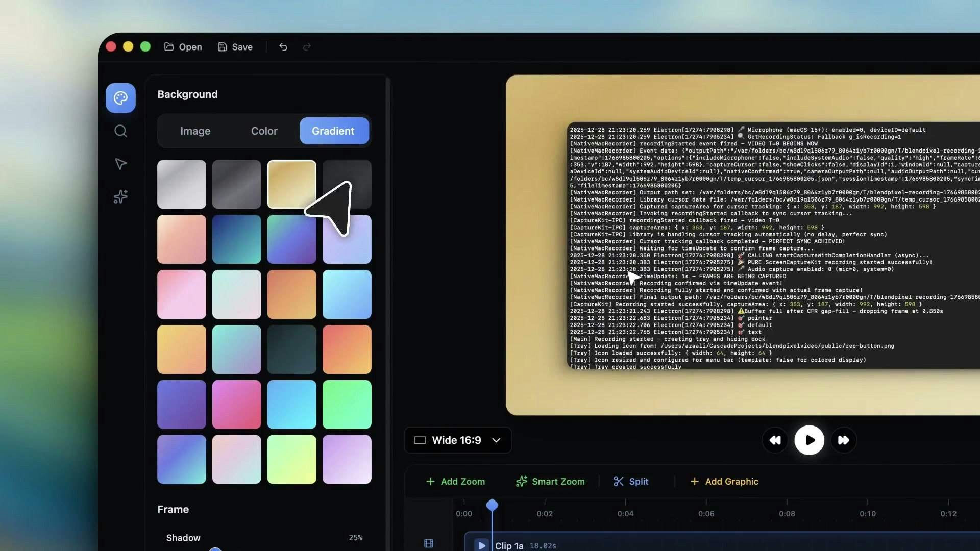
Task: Select the light silver gradient swatch
Action: (x=182, y=184)
